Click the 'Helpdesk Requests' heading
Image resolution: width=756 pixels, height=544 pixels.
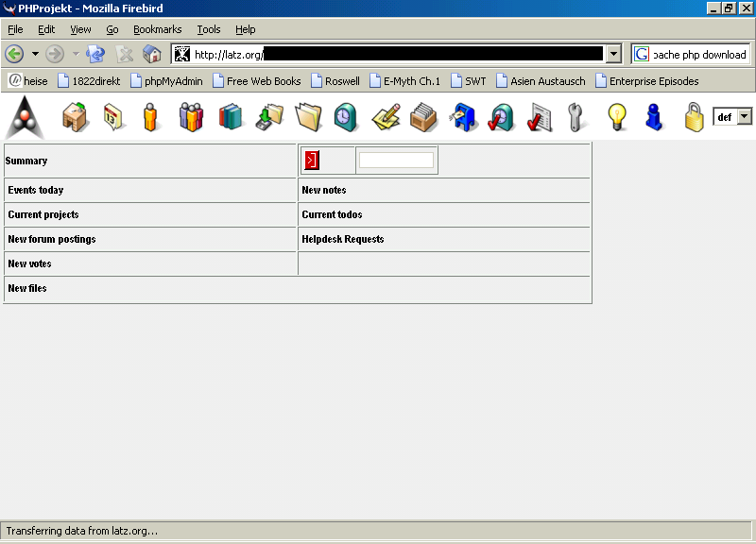tap(343, 239)
